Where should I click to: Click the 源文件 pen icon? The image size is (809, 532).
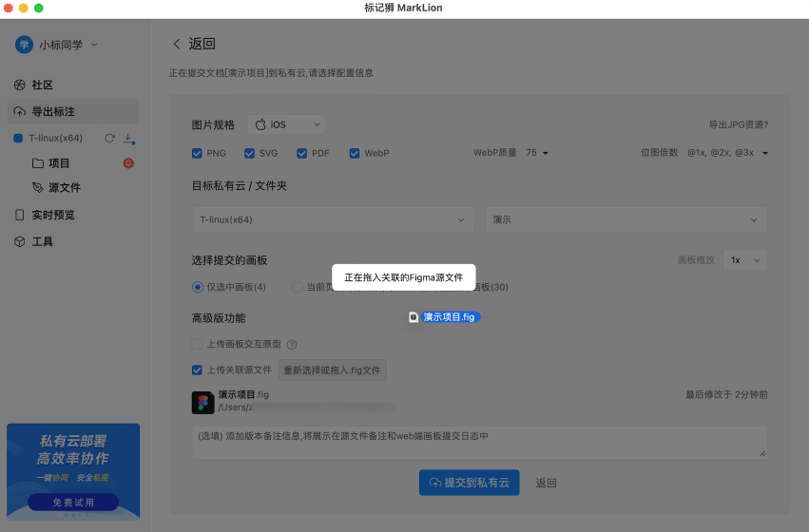[x=38, y=187]
